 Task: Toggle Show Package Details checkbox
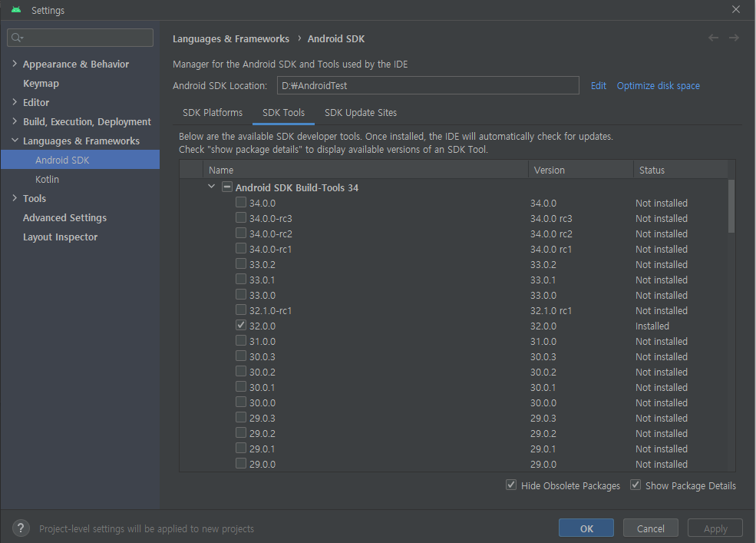(636, 485)
